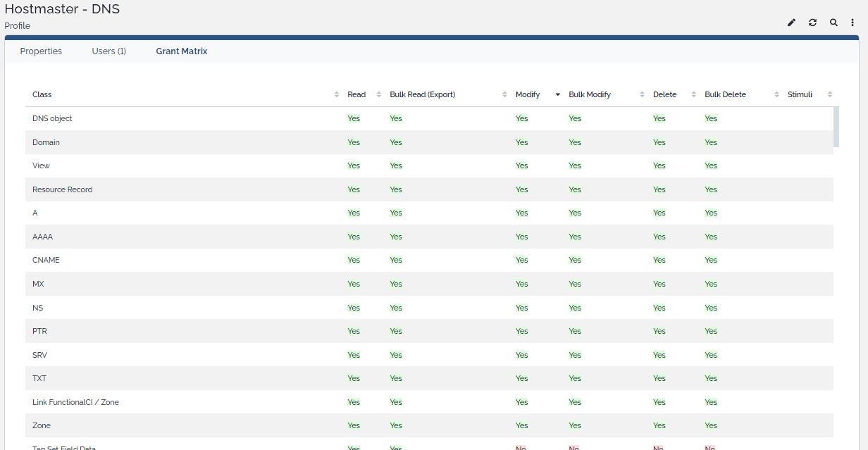
Task: Click sort arrows of Bulk Modify column
Action: click(x=642, y=94)
